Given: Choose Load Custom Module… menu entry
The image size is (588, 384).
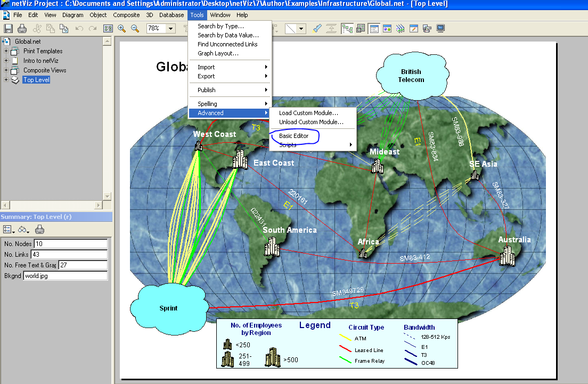Looking at the screenshot, I should pos(308,113).
